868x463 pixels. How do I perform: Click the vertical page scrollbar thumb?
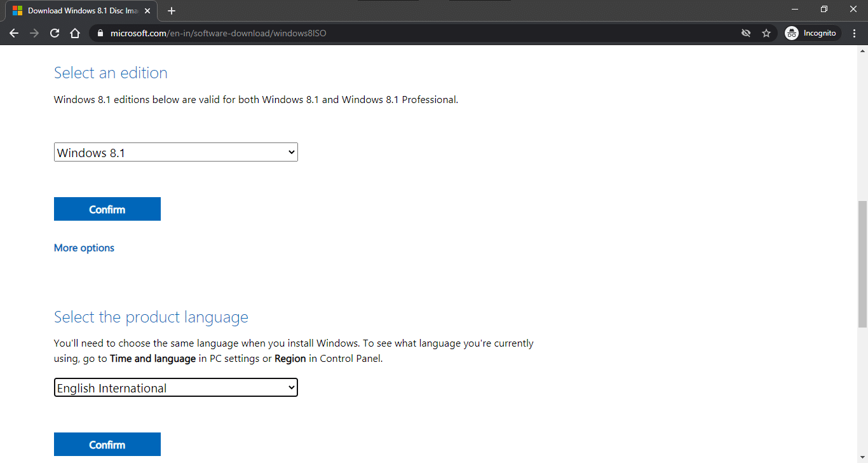point(862,263)
